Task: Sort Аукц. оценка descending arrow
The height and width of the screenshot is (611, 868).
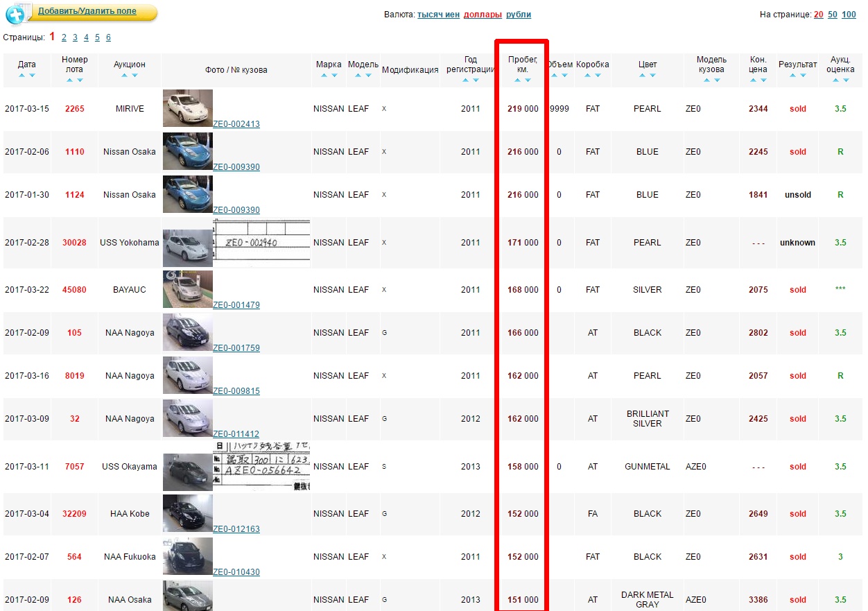Action: coord(846,80)
